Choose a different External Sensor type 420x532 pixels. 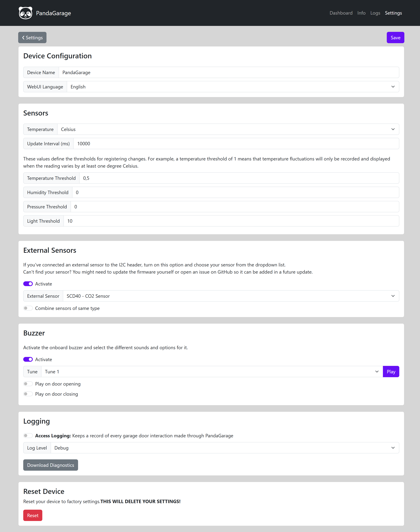click(x=231, y=296)
